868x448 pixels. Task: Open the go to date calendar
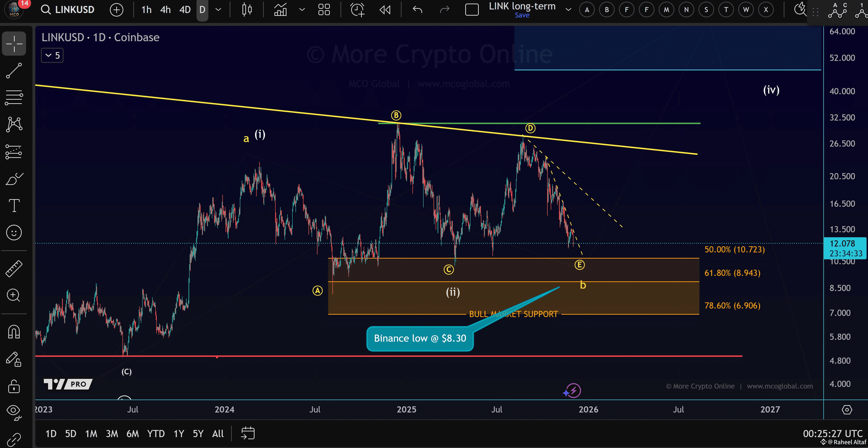click(x=248, y=434)
